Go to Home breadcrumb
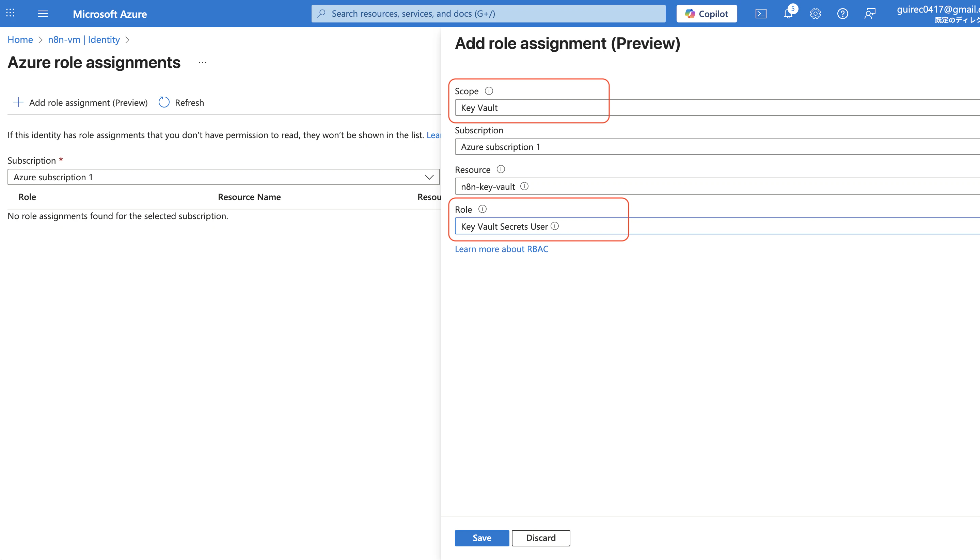 [x=20, y=39]
